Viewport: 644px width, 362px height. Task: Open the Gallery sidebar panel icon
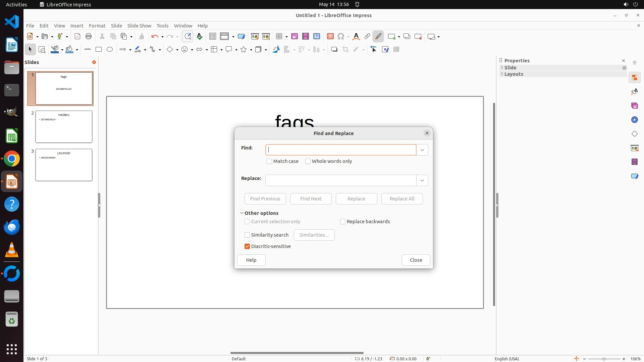point(634,106)
